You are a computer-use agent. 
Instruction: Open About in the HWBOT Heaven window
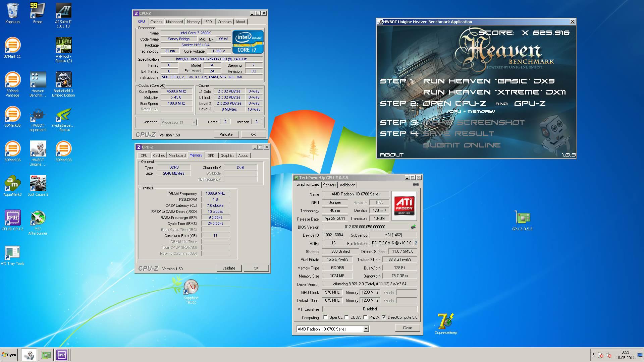392,155
